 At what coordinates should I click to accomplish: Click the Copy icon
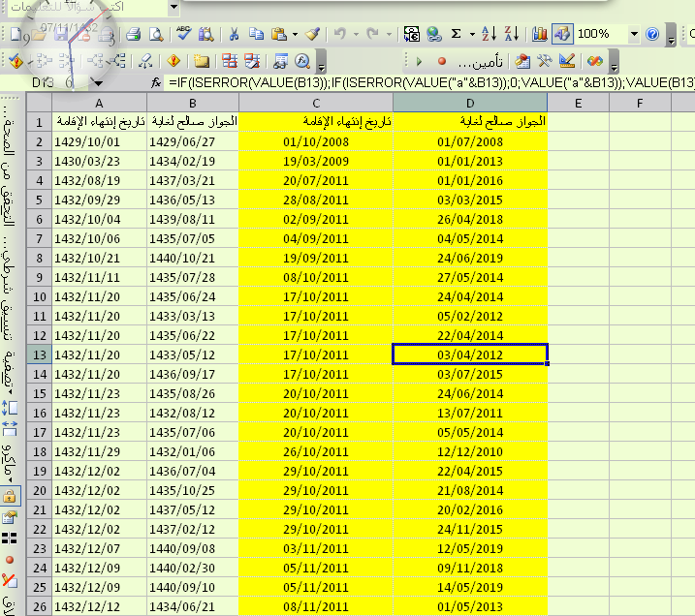pyautogui.click(x=253, y=34)
